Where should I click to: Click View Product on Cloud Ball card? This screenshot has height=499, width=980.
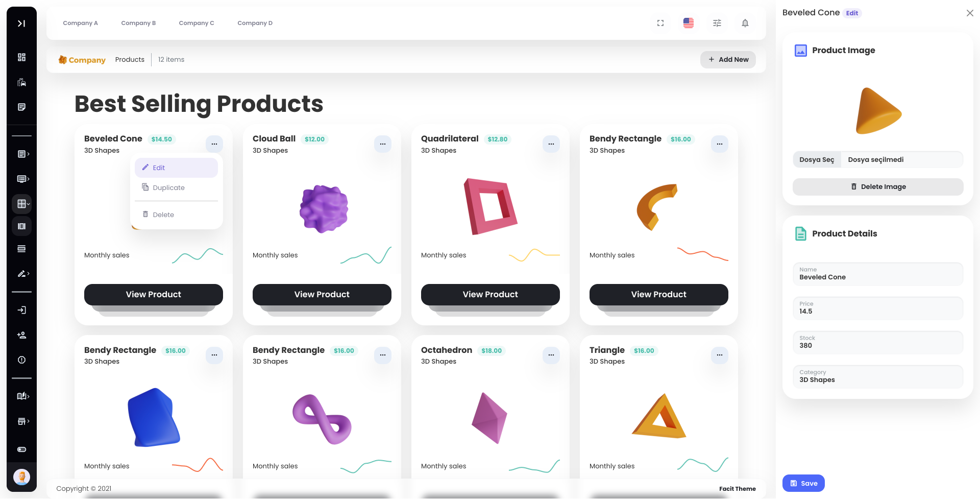point(322,294)
